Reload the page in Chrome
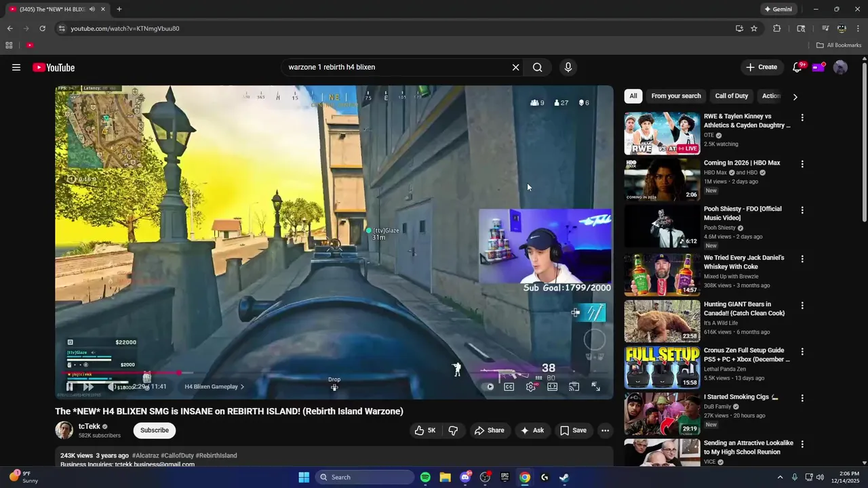The image size is (868, 488). tap(42, 28)
